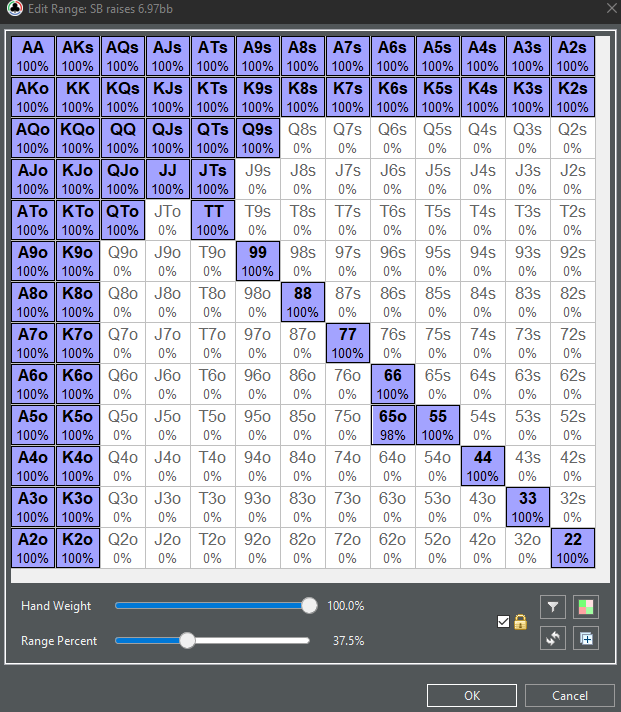The height and width of the screenshot is (712, 621).
Task: Select the 54s hand cell
Action: (483, 425)
